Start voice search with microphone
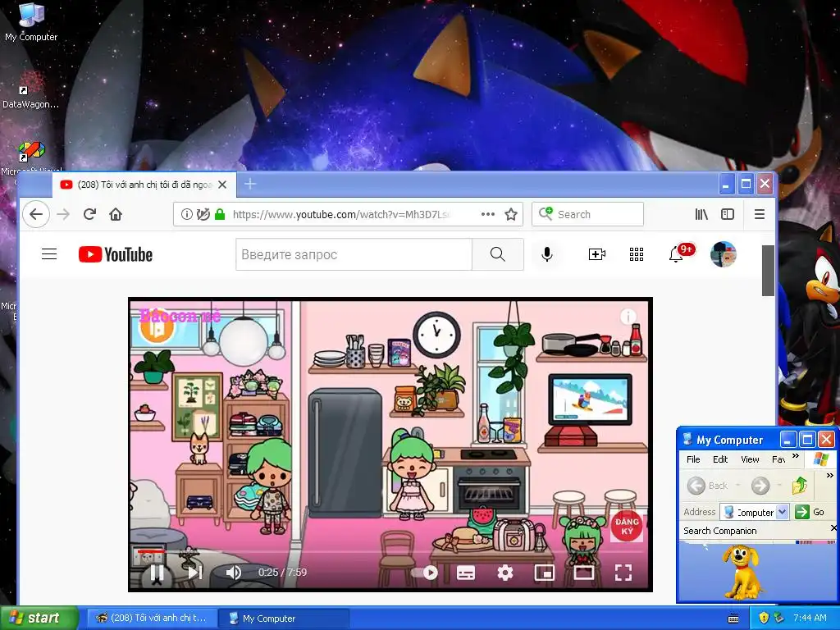Screen dimensions: 840x630 pos(547,254)
